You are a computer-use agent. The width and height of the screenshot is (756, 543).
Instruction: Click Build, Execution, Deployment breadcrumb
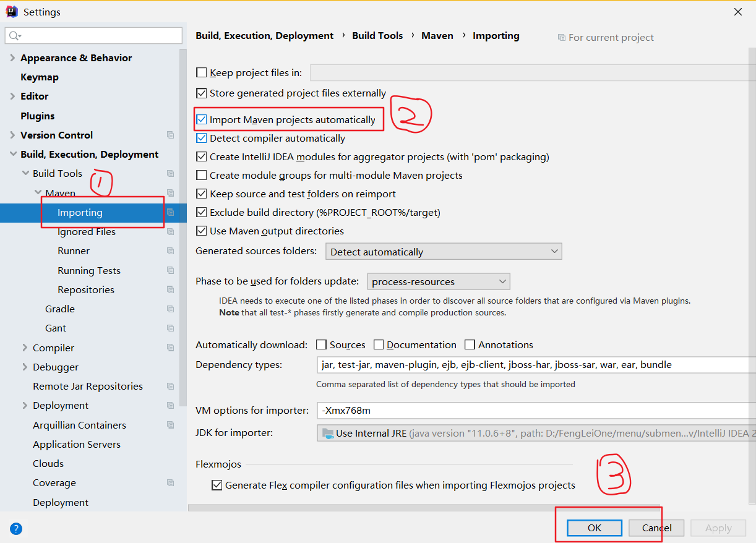265,36
